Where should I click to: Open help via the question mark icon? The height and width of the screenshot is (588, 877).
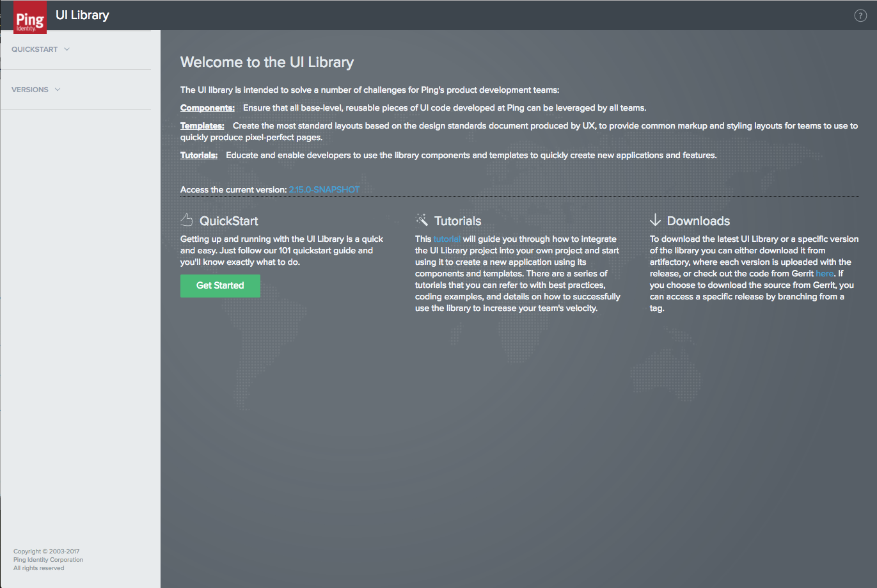tap(860, 16)
